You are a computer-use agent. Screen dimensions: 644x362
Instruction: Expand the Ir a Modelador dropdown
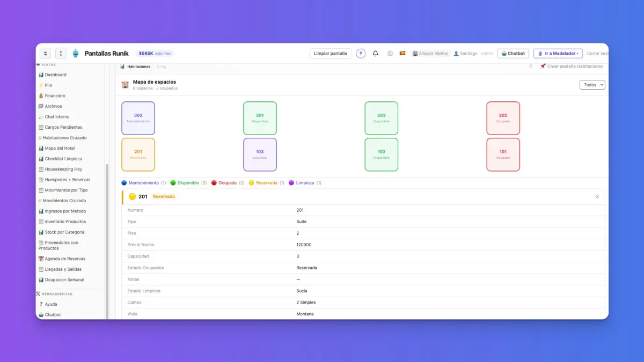[558, 54]
